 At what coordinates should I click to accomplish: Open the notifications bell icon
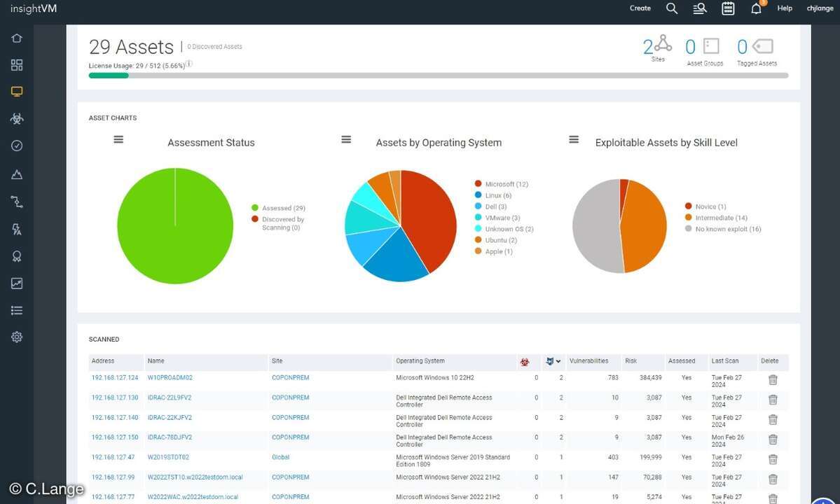(x=756, y=8)
